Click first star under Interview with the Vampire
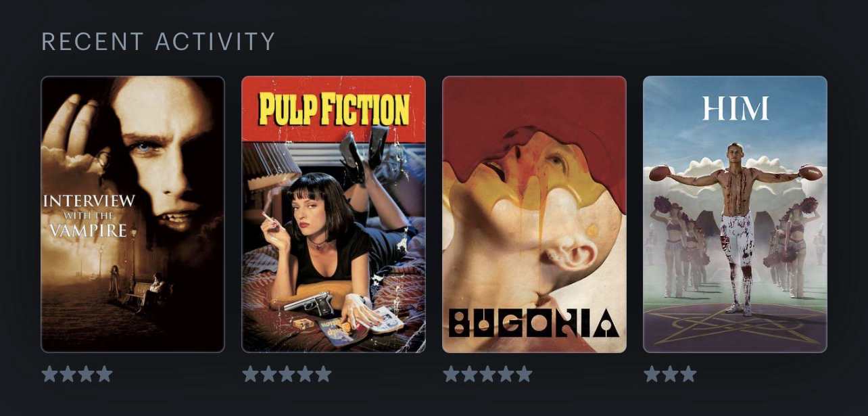Viewport: 868px width, 416px height. (49, 374)
